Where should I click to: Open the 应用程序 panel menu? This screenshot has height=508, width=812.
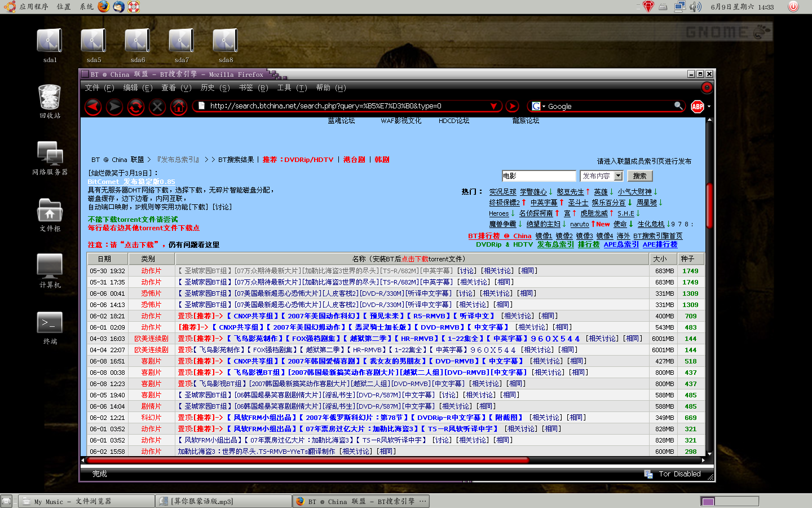(x=34, y=7)
